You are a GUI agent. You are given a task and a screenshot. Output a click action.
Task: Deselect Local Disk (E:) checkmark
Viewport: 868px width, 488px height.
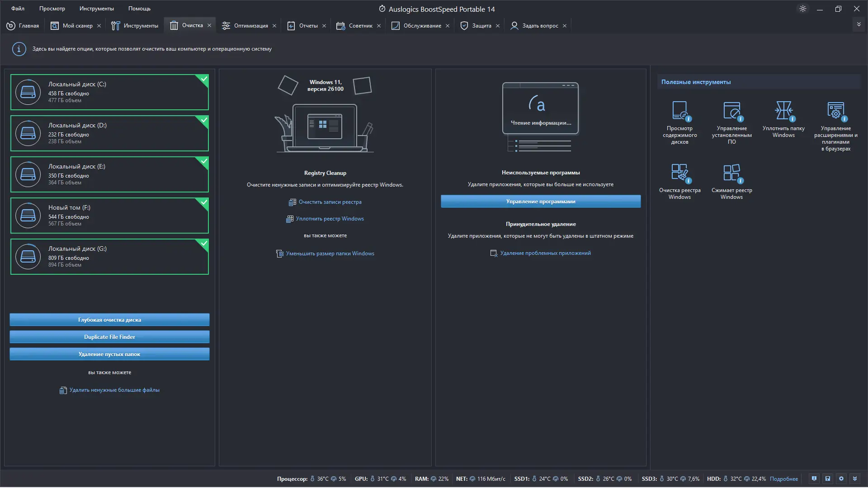204,161
